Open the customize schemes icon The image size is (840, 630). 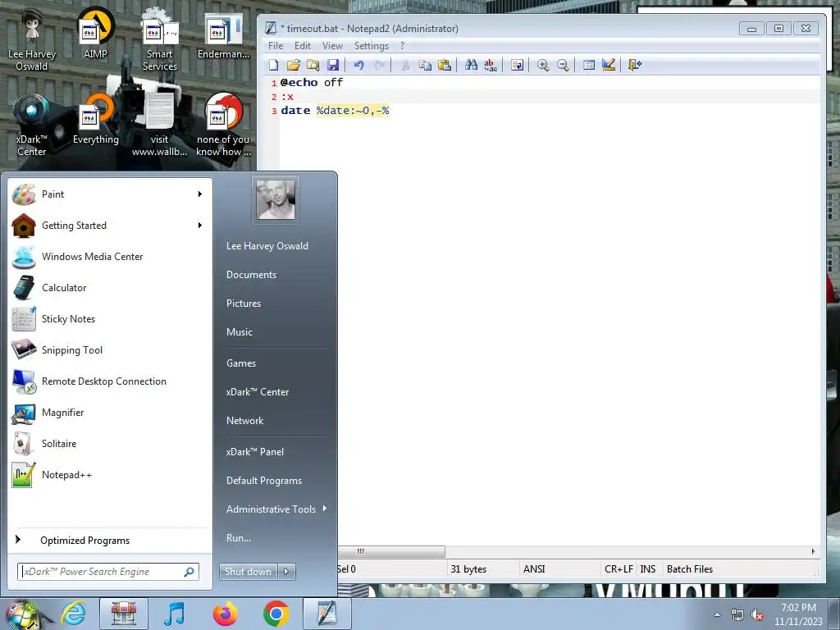[x=609, y=65]
